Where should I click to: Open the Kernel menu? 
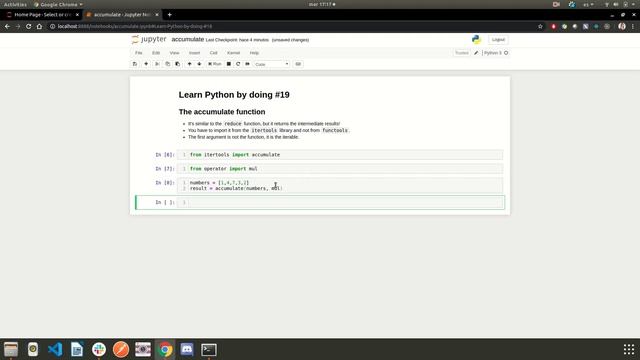[x=233, y=53]
